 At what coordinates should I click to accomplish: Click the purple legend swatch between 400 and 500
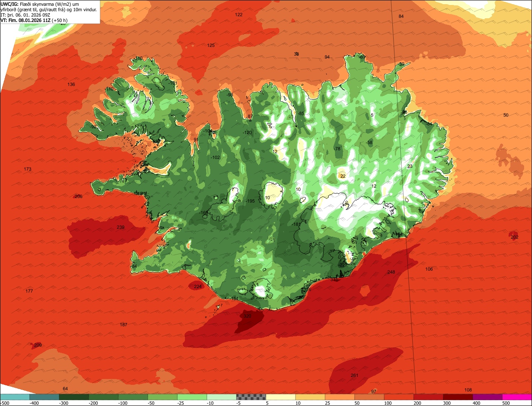coord(488,397)
